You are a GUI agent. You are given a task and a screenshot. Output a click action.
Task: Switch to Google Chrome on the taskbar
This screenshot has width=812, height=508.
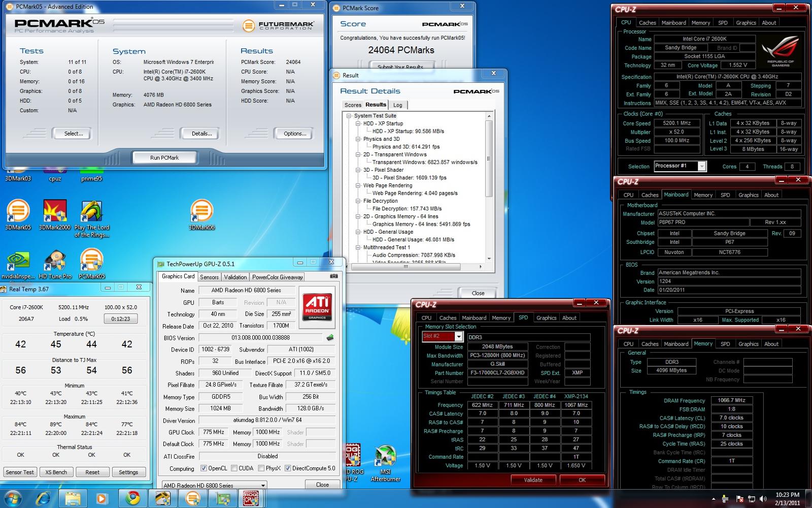click(133, 498)
